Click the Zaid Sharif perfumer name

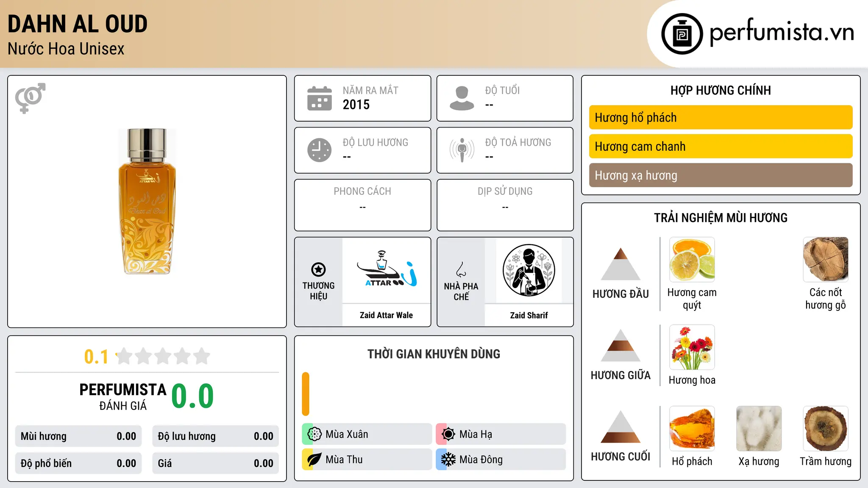pos(529,315)
